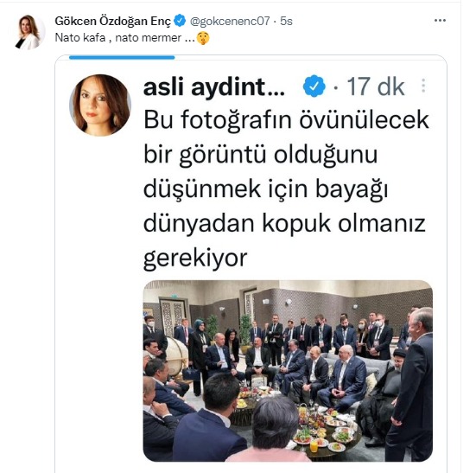Click the quoted text starting 'Bu fotoğrafın övünülecek'
Image resolution: width=476 pixels, height=473 pixels.
click(286, 189)
